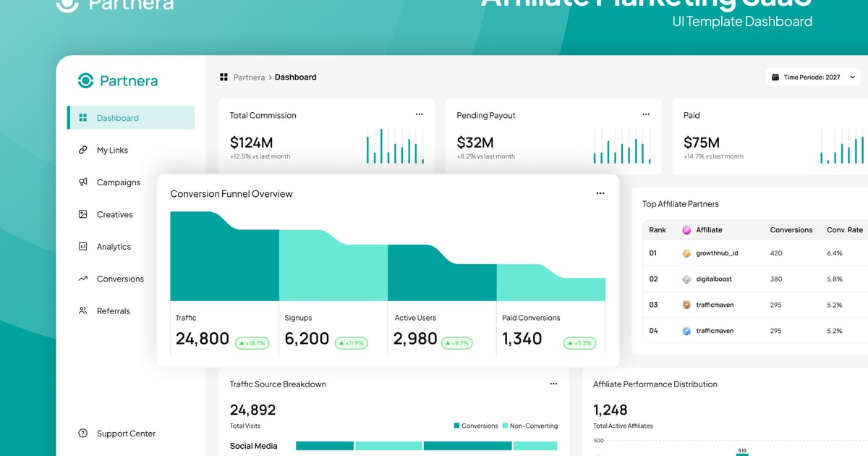Viewport: 868px width, 456px height.
Task: Click the Partnera breadcrumb link
Action: coord(249,77)
